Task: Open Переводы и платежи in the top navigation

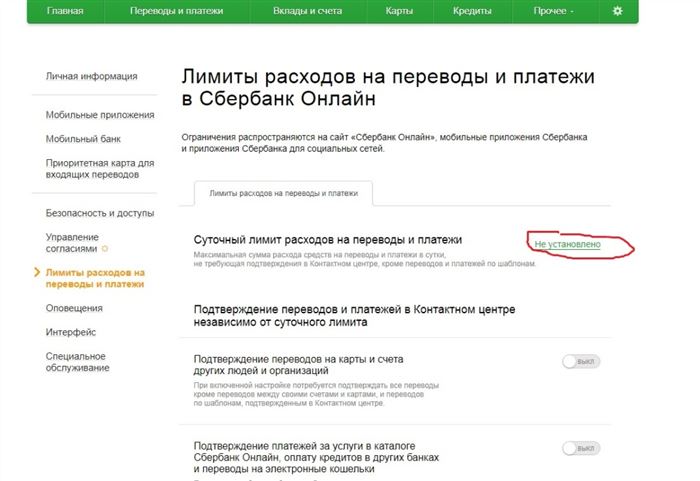Action: click(x=176, y=11)
